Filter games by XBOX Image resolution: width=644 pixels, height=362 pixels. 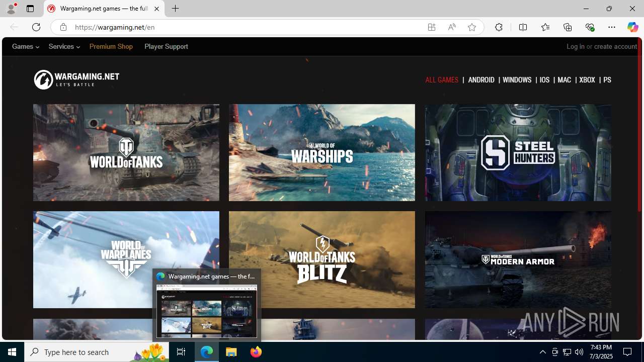[587, 80]
